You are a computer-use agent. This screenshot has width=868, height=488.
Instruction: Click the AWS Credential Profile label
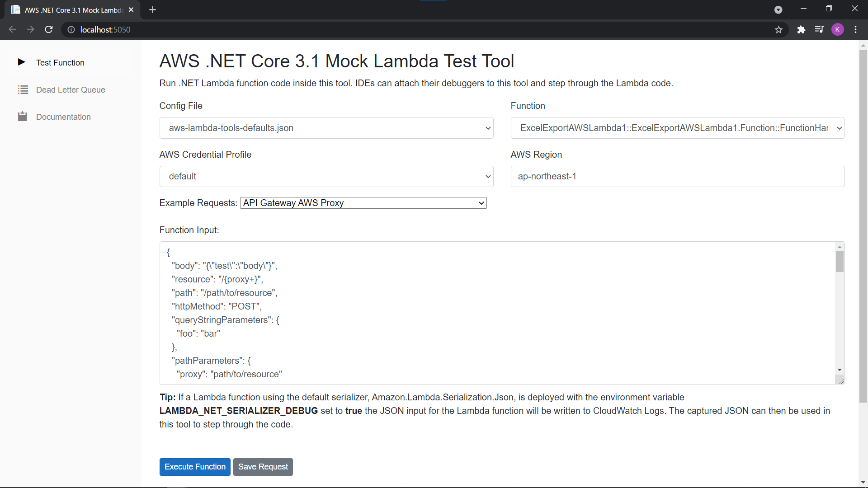tap(205, 155)
